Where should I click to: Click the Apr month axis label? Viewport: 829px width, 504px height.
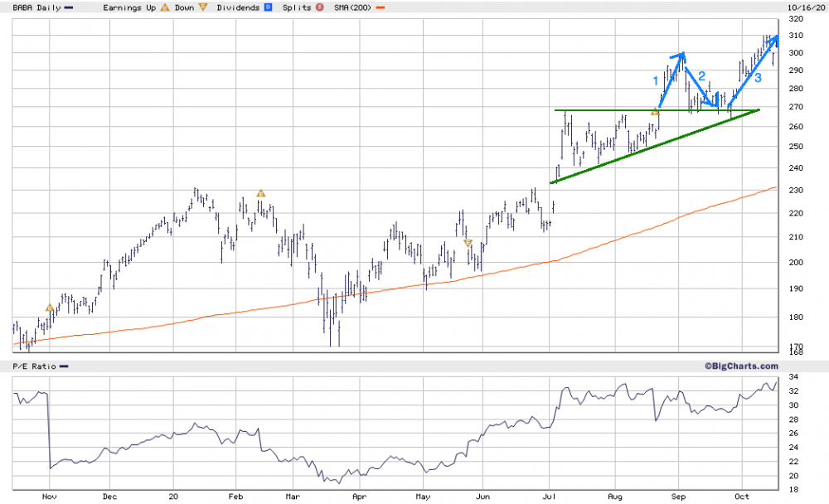[360, 497]
